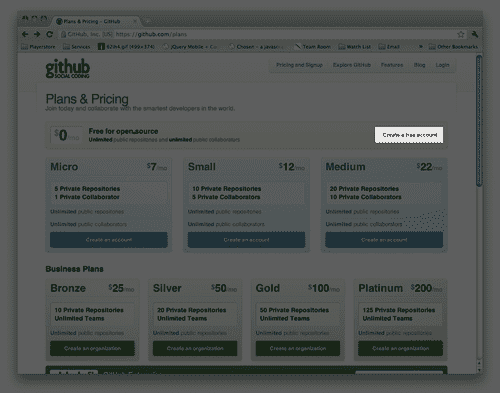
Task: Open Explore GitHub nav link
Action: (352, 65)
